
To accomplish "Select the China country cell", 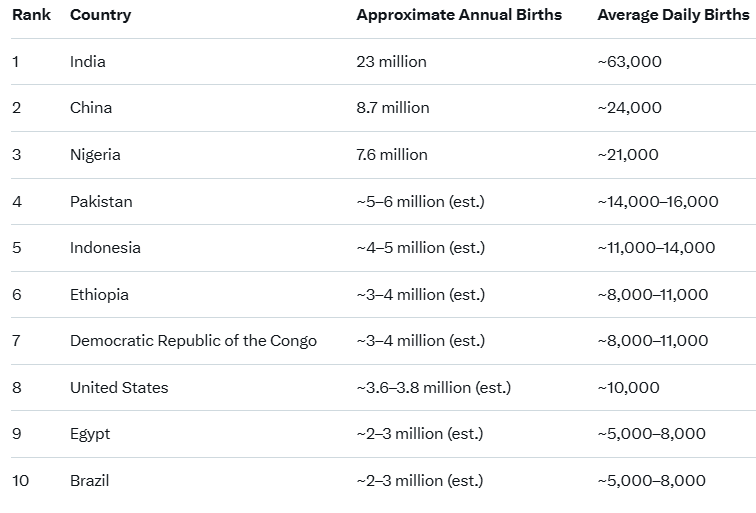I will coord(91,108).
